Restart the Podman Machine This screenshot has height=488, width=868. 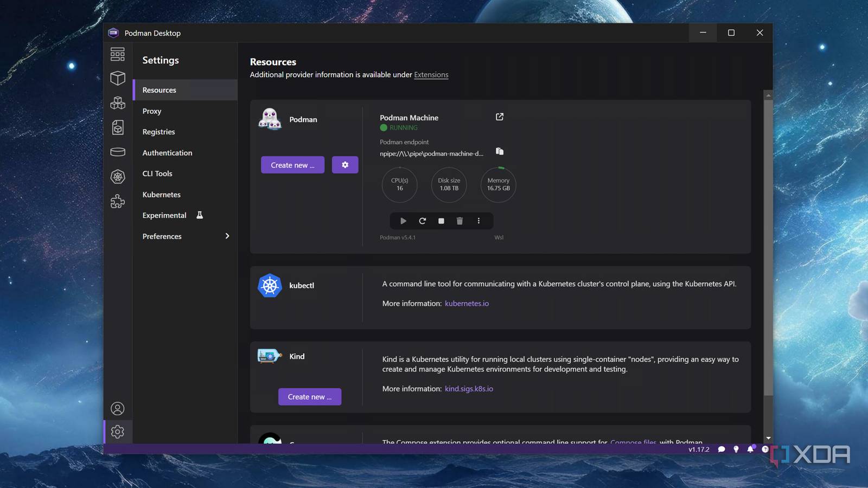(422, 221)
